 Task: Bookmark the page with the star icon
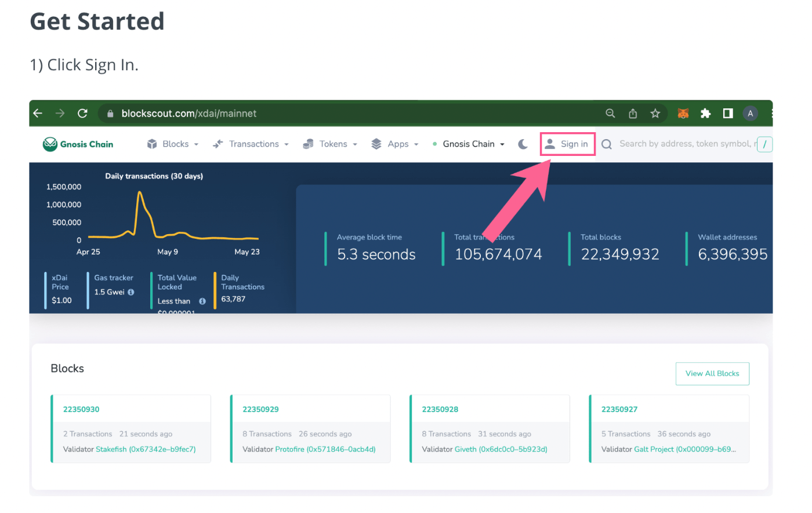(655, 114)
